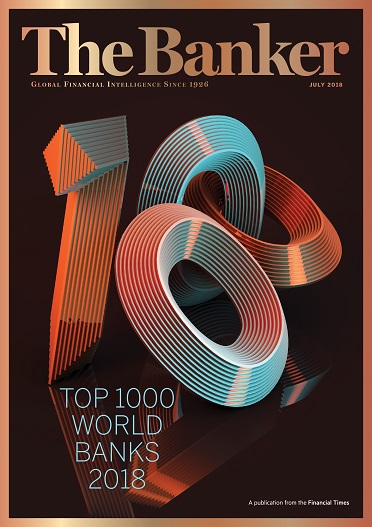Click the "2018" text under BANKS

[x=117, y=478]
